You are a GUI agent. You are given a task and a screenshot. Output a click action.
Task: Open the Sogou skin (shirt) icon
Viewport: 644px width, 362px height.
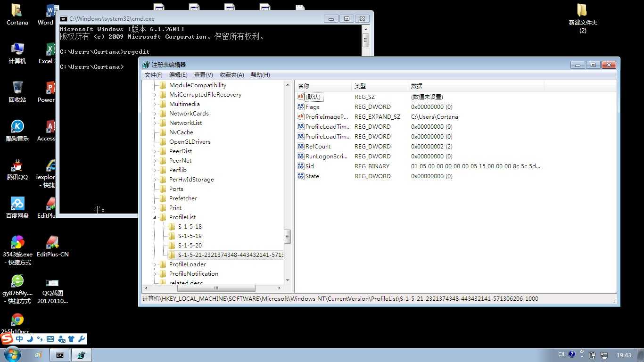(71, 339)
